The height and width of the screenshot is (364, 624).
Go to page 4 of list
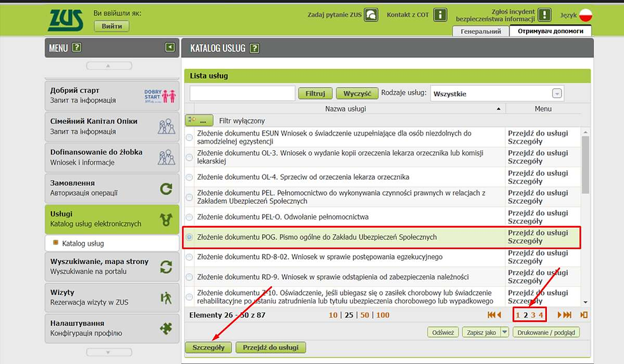click(541, 315)
